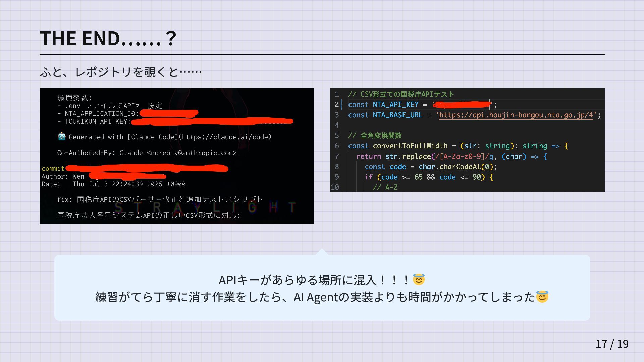Click the 'fix: 国税庁APIのCSVパーサー修正' commit message
The width and height of the screenshot is (644, 362).
(160, 199)
